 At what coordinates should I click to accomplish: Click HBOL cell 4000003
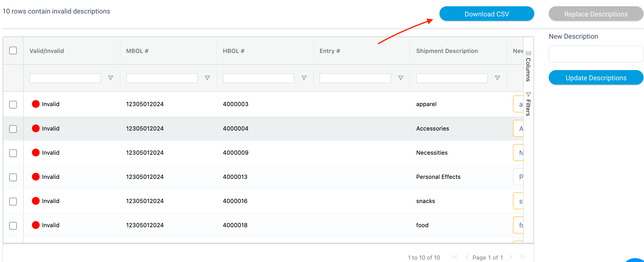tap(235, 104)
